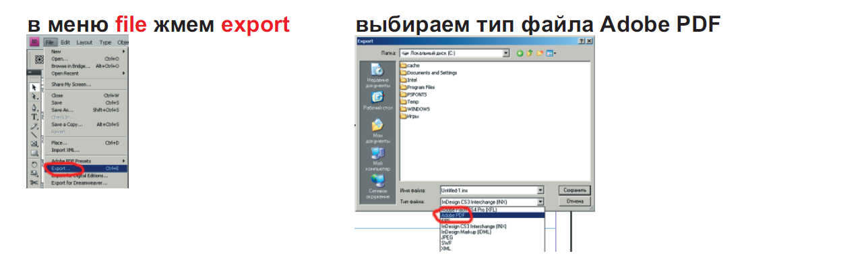Choose Save in the File menu
The image size is (868, 266).
pos(86,103)
